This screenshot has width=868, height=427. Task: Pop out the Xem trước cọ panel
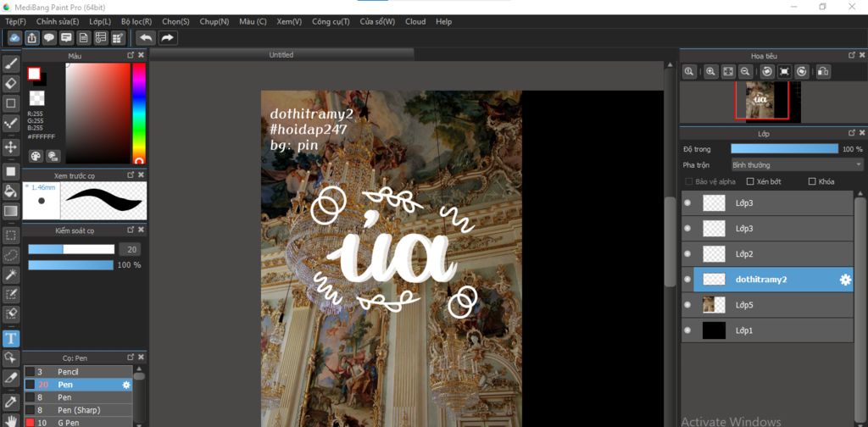[131, 175]
